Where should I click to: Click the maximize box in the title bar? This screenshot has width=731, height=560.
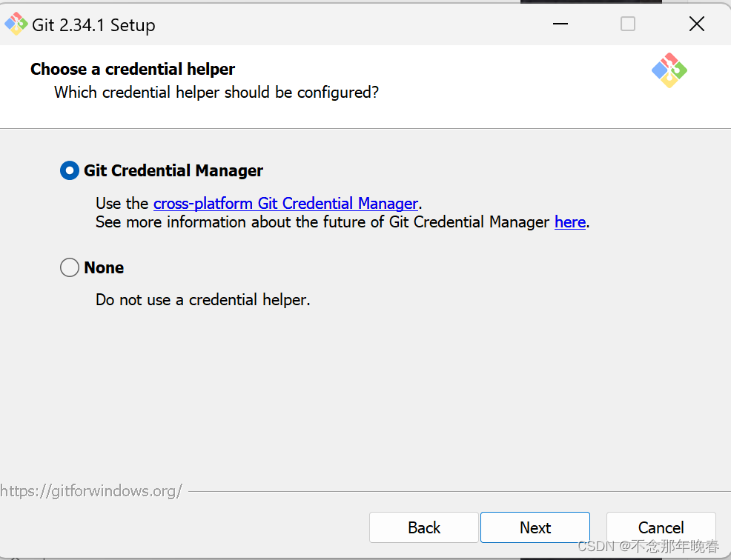click(x=627, y=24)
